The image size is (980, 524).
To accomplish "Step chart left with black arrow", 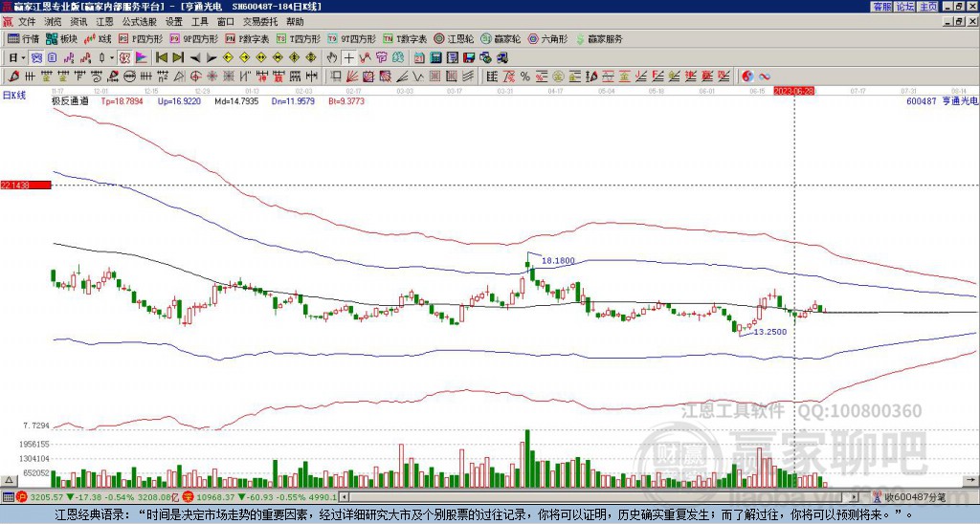I will 195,58.
